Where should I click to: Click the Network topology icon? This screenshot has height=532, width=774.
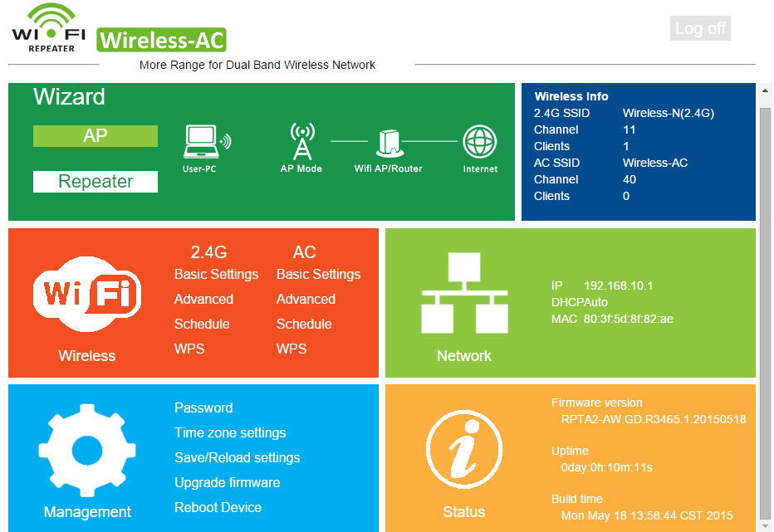coord(464,293)
